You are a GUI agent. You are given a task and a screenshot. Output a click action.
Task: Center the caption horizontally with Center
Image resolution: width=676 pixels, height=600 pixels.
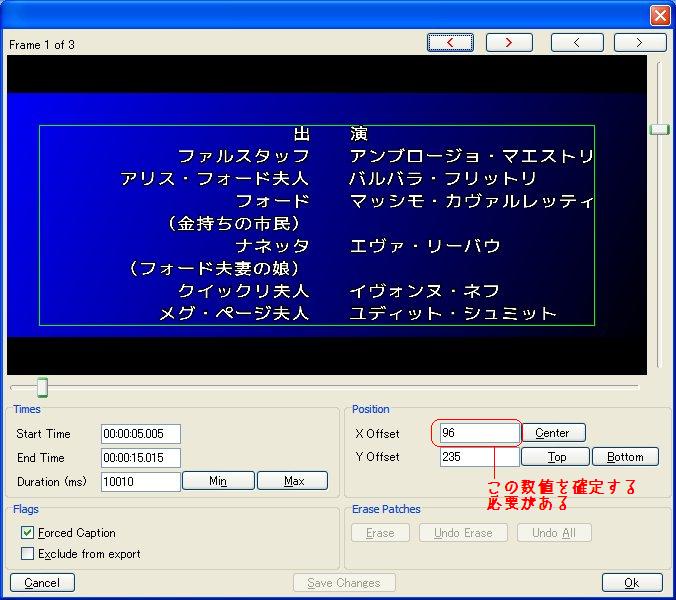[554, 433]
